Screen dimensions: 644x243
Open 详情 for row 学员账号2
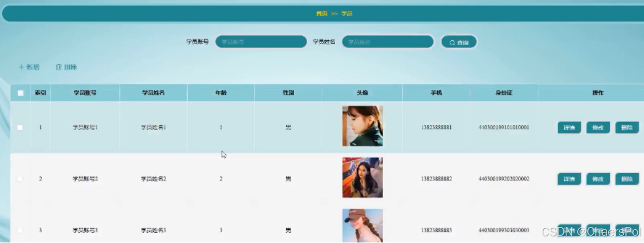[569, 179]
